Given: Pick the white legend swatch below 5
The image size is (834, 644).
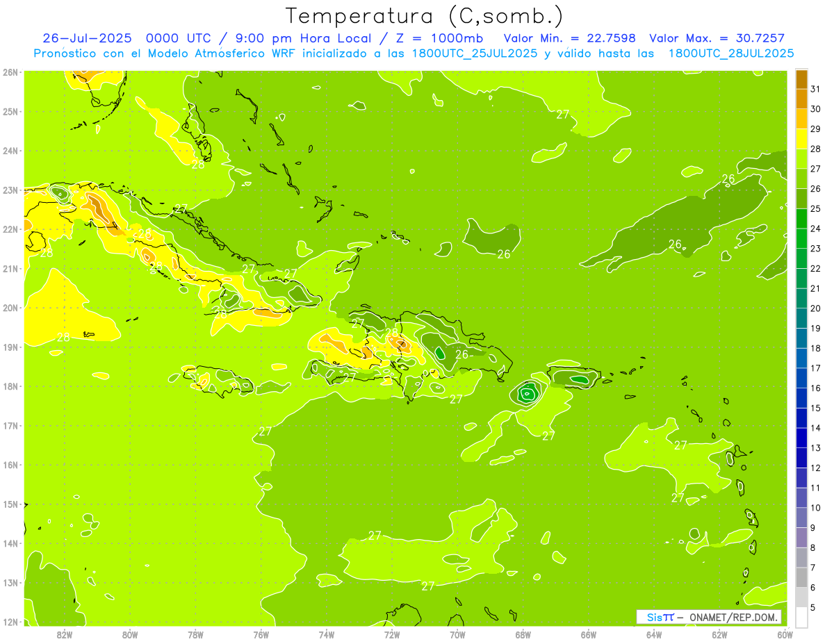Looking at the screenshot, I should point(801,617).
